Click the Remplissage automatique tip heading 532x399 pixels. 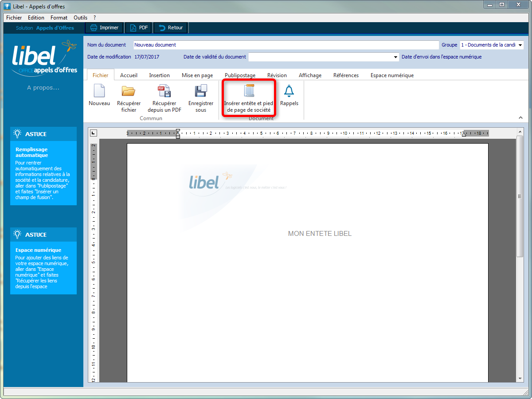[31, 153]
